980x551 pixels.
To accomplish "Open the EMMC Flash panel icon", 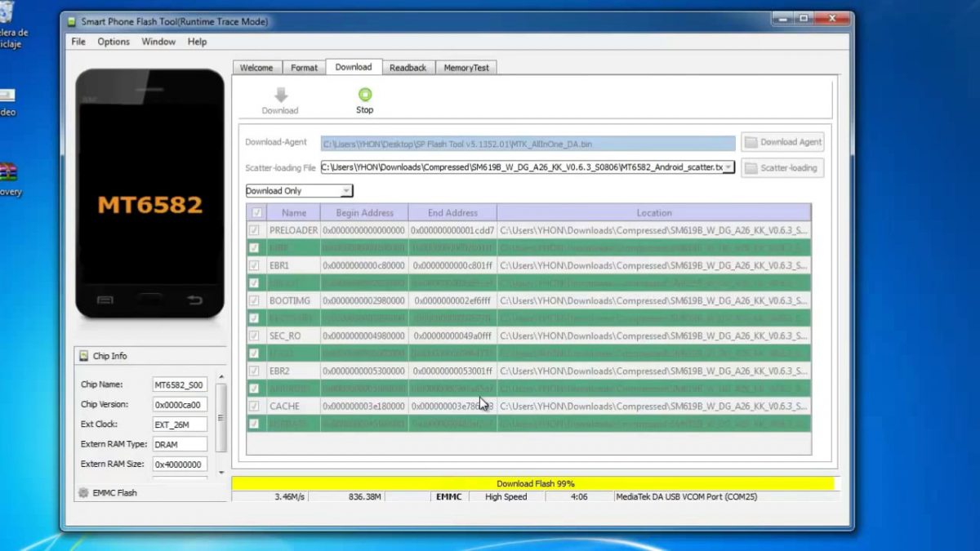I will point(82,492).
